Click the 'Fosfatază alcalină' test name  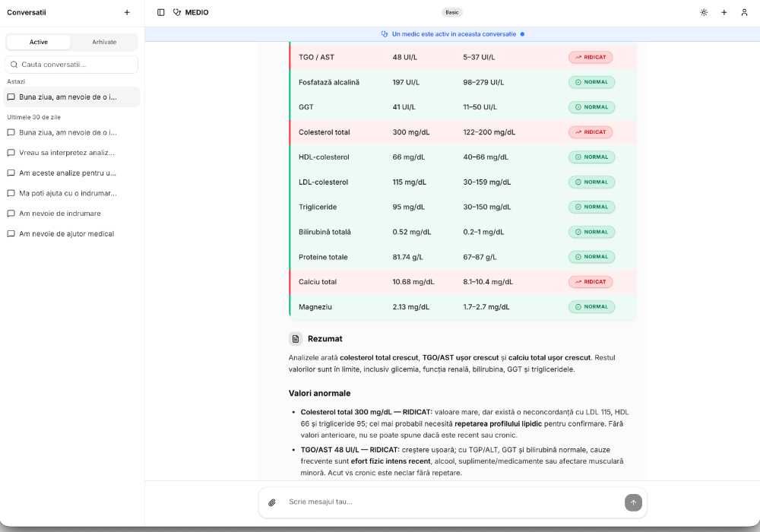pyautogui.click(x=329, y=82)
